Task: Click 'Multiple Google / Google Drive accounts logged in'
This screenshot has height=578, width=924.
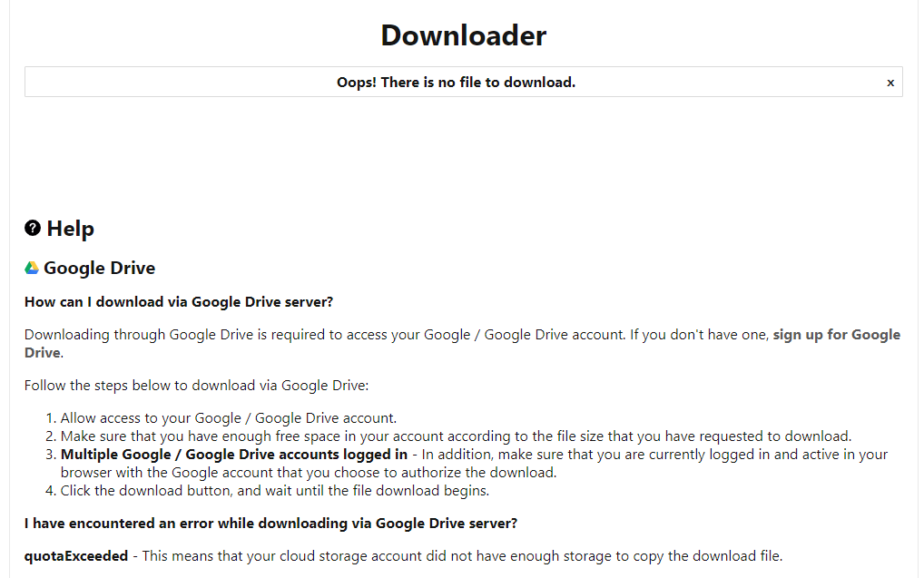Action: pyautogui.click(x=234, y=455)
